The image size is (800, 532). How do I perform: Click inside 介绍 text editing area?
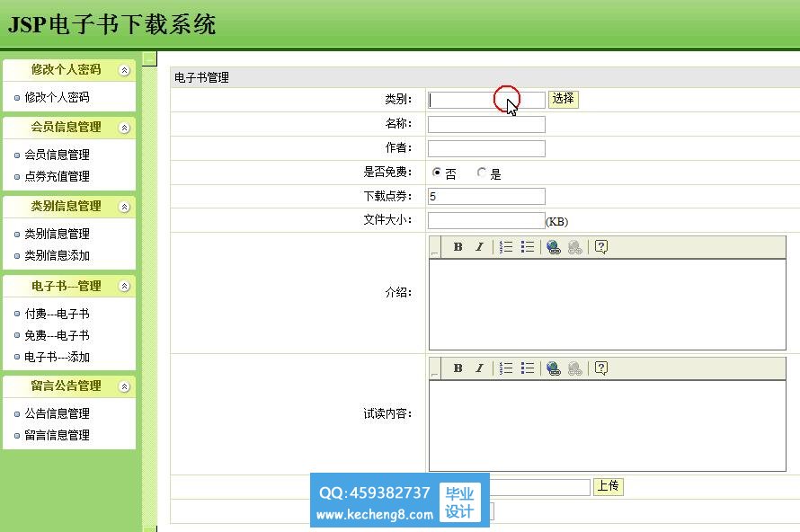[x=607, y=305]
